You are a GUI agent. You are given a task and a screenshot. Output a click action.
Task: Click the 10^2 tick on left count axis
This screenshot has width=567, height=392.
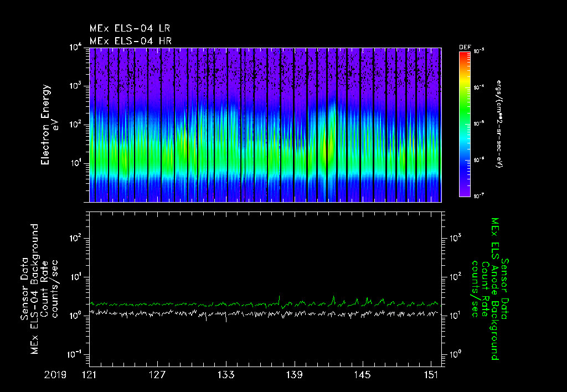tap(76, 239)
